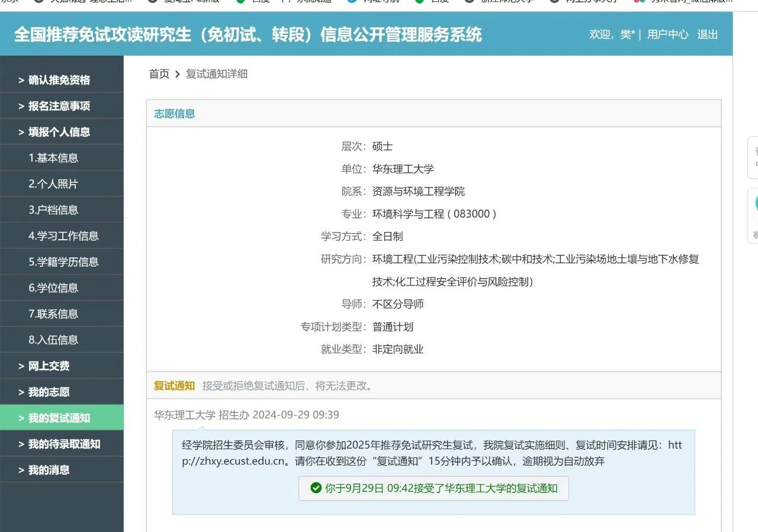Click the button 你于9月29日 09:42接受了华东理工大学的复试通知

tap(433, 488)
